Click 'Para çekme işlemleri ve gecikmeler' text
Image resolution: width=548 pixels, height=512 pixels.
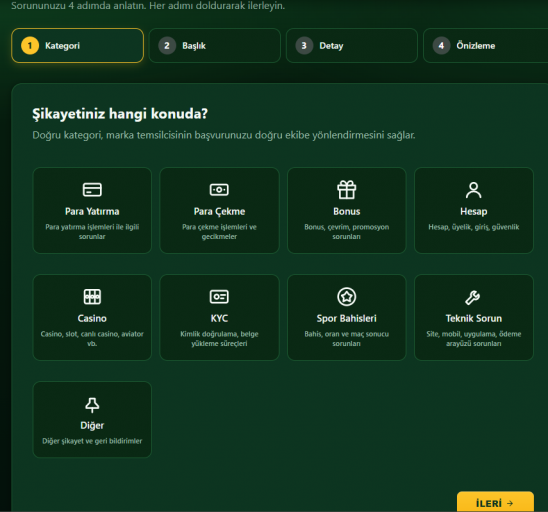point(219,232)
